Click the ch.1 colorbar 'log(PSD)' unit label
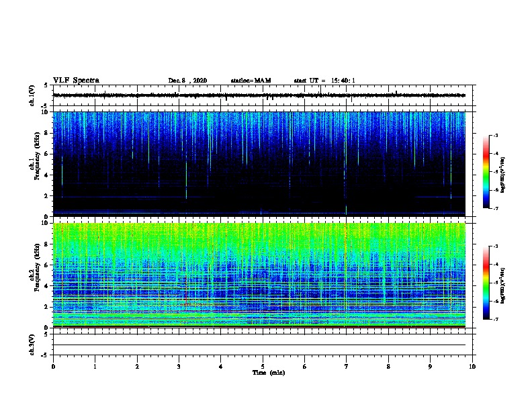Screen dimensions: 532x411 click(502, 175)
